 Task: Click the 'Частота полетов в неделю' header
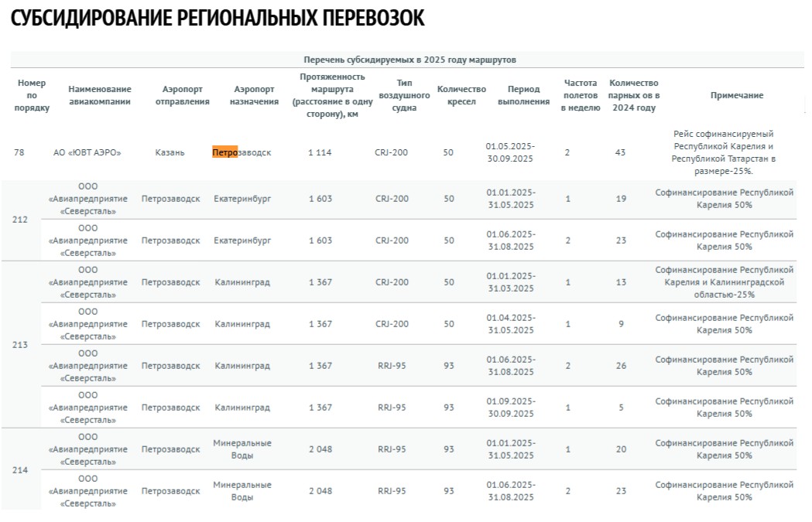[x=581, y=95]
